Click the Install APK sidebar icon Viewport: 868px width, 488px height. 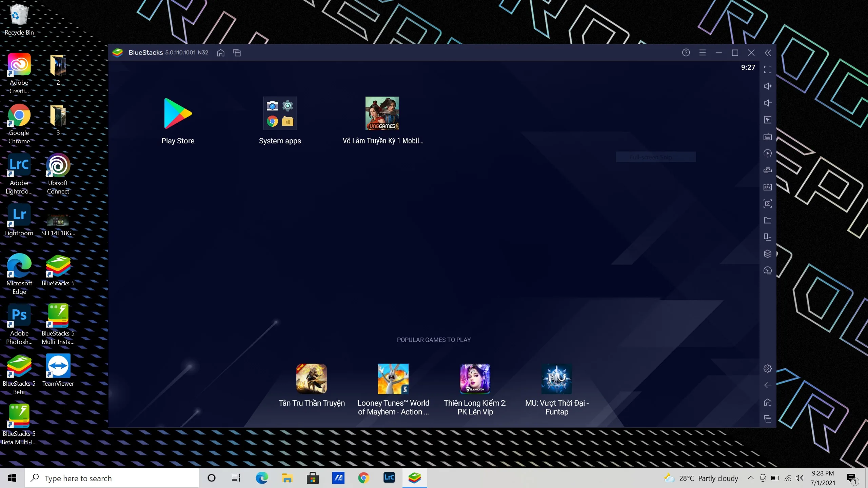click(x=768, y=187)
